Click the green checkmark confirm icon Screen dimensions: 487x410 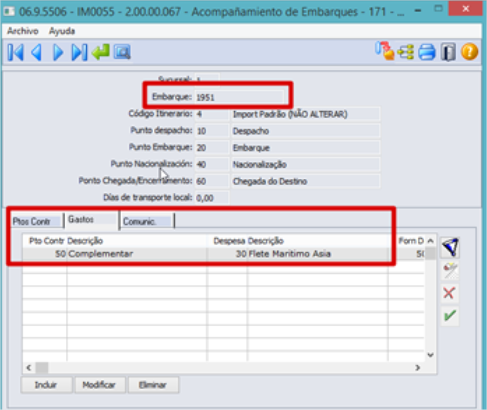click(450, 315)
